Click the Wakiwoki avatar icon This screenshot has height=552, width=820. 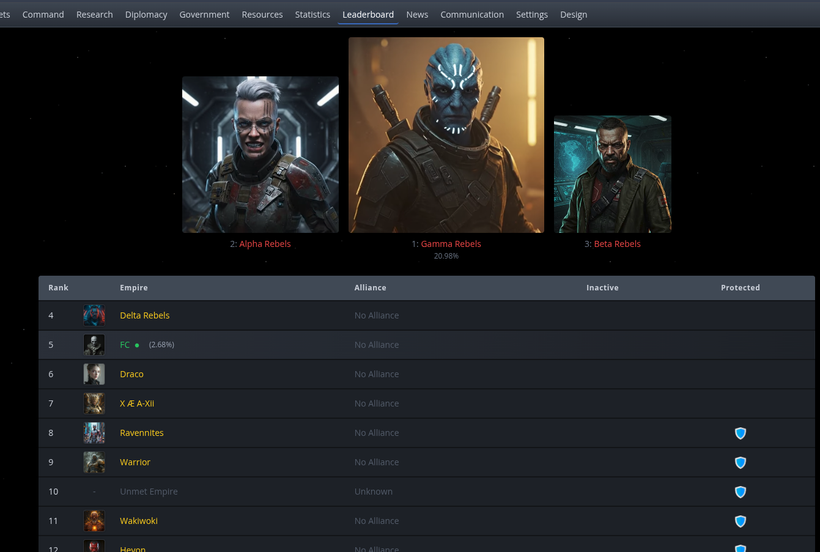[94, 521]
